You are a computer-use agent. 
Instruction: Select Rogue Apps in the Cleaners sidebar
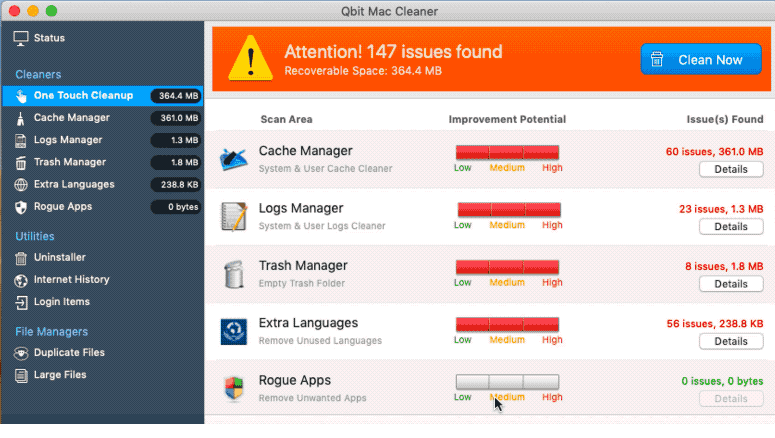(x=62, y=206)
